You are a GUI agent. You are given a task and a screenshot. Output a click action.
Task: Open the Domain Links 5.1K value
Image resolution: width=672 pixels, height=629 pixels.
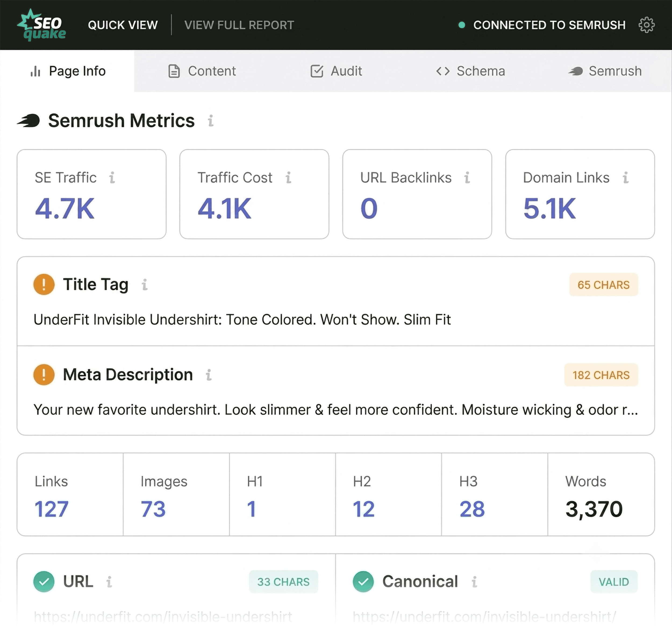click(x=549, y=209)
